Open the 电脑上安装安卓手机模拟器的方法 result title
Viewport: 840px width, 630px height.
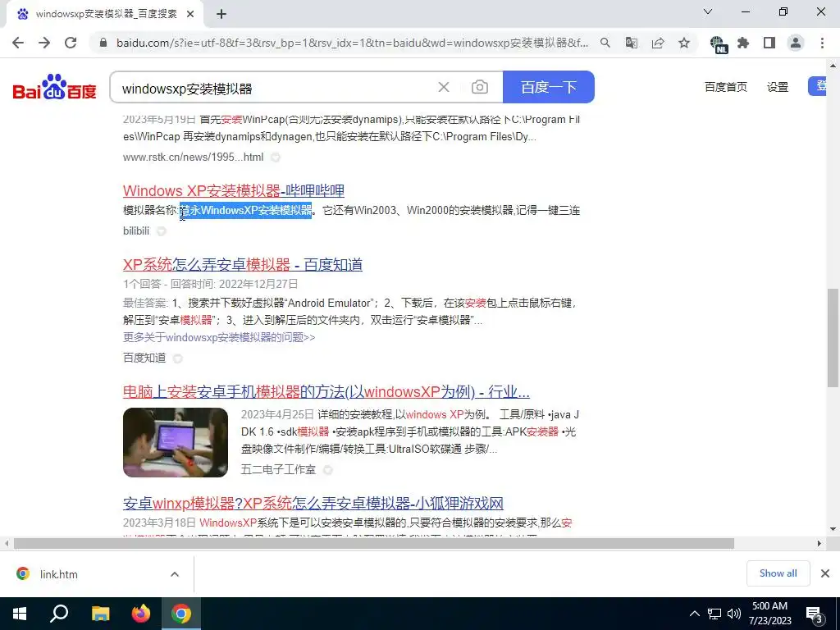click(326, 392)
